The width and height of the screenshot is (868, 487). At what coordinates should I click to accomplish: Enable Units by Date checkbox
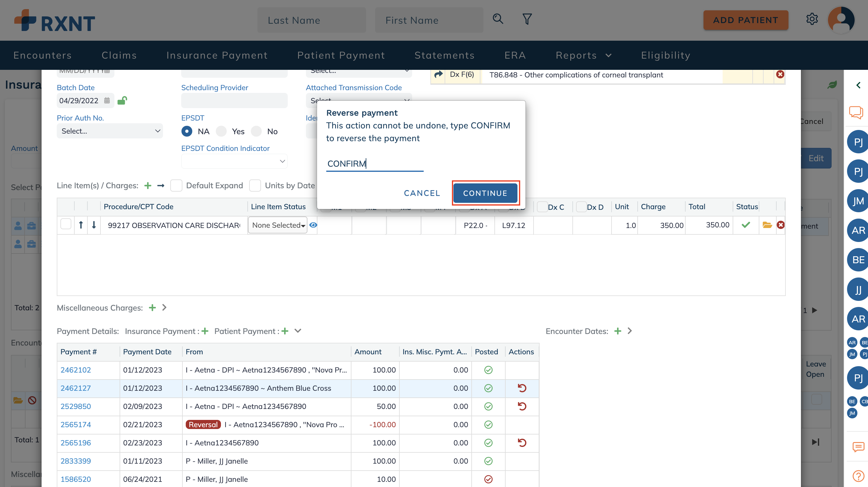(255, 186)
